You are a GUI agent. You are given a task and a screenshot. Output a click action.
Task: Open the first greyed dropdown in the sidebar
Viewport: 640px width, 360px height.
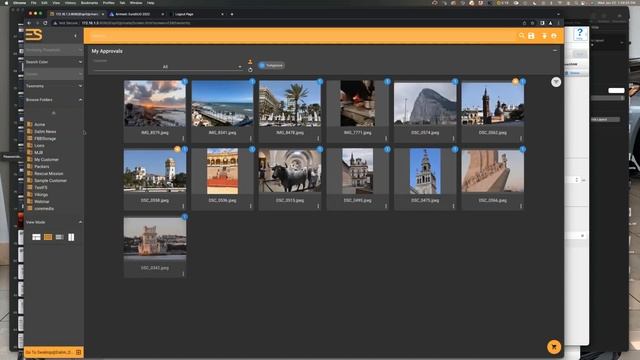pyautogui.click(x=54, y=50)
